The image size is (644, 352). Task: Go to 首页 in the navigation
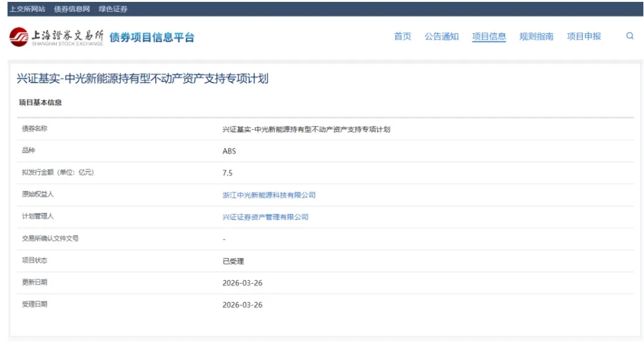click(402, 36)
